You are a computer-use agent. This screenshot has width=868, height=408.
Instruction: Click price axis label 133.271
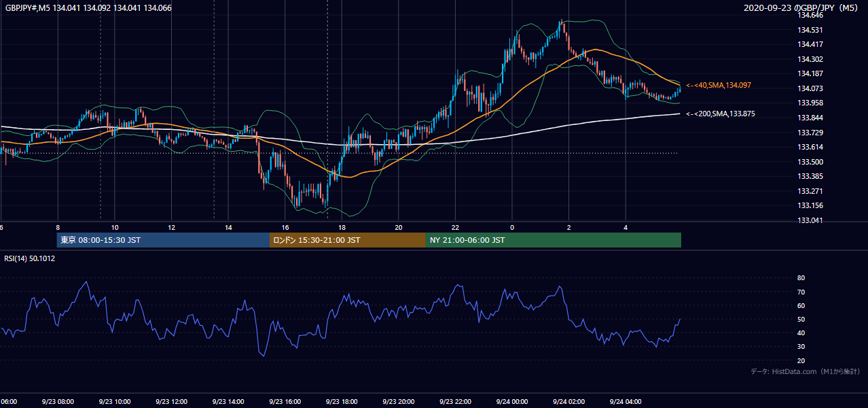click(x=810, y=191)
